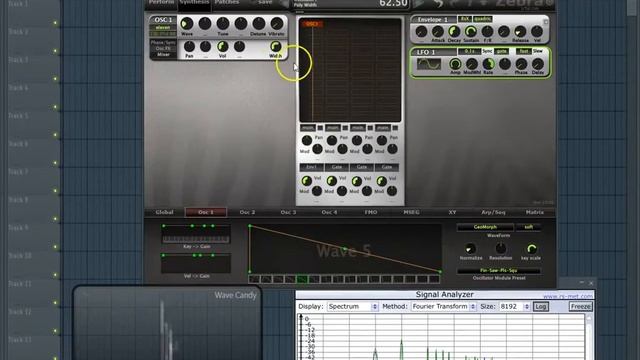Select the OSC 1 Mixer sub-page
Viewport: 640px width, 360px height.
point(163,54)
